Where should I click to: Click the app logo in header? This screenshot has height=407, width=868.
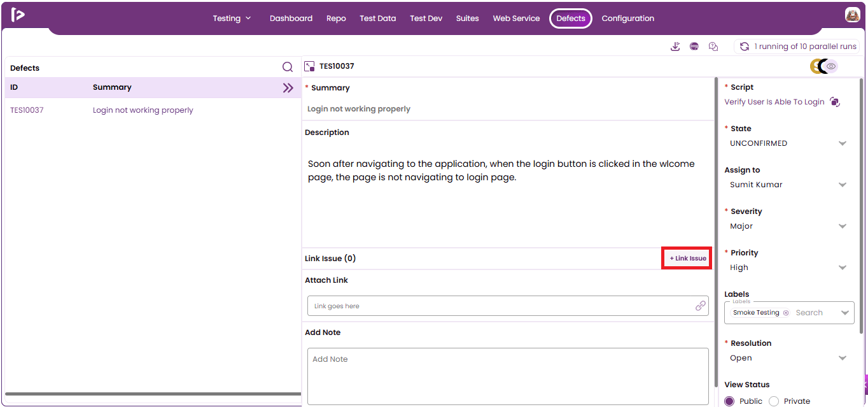[x=18, y=15]
